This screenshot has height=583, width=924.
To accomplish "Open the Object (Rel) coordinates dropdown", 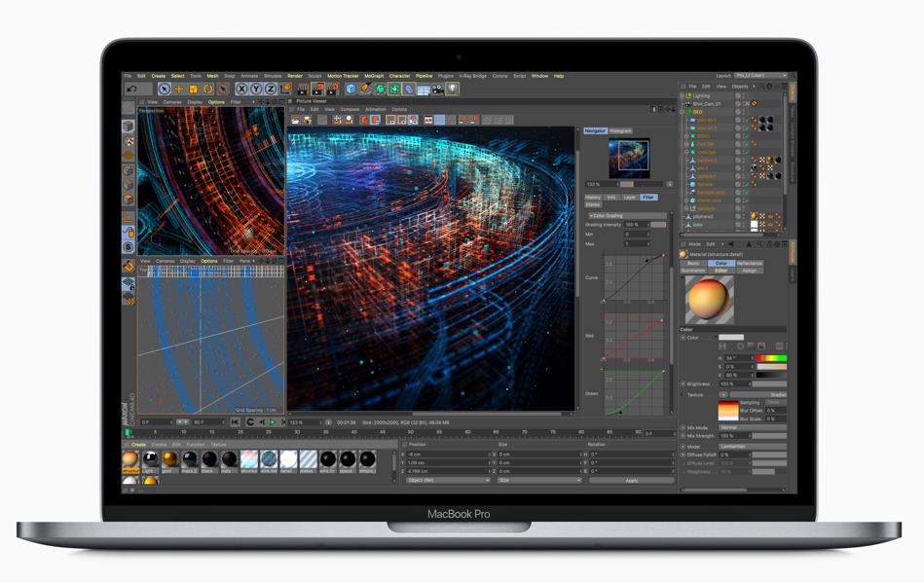I will 448,481.
